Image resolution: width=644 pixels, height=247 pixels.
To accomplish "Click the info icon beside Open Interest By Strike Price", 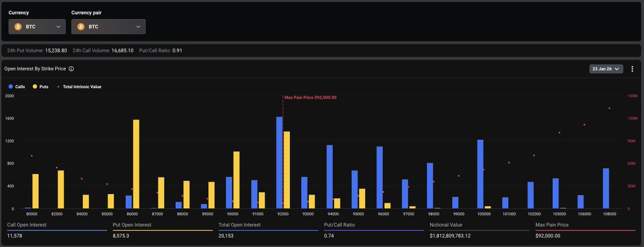I will [71, 69].
